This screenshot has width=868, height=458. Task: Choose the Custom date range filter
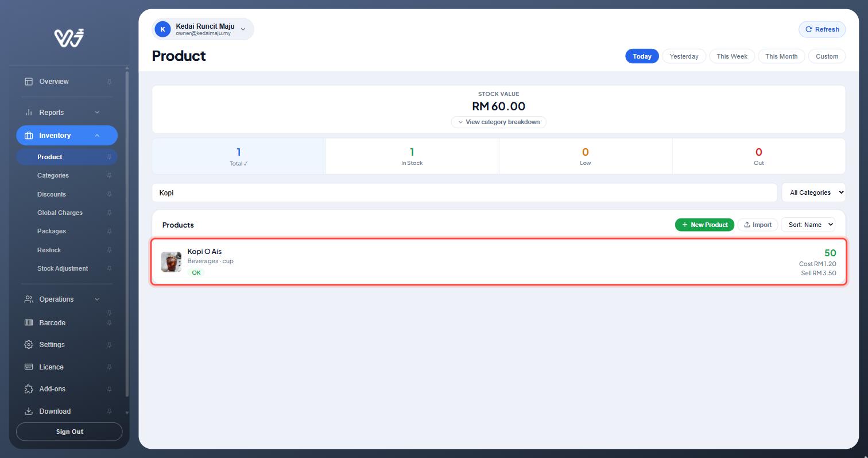pos(827,56)
